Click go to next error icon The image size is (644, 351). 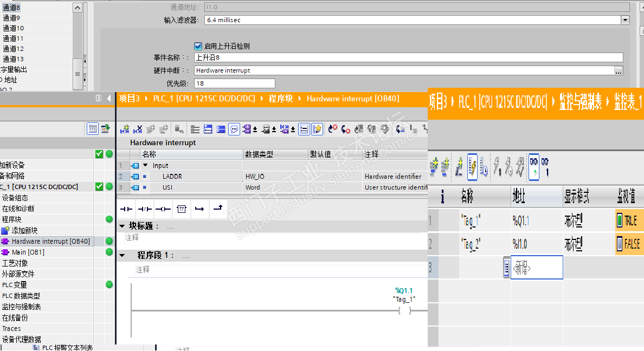345,129
